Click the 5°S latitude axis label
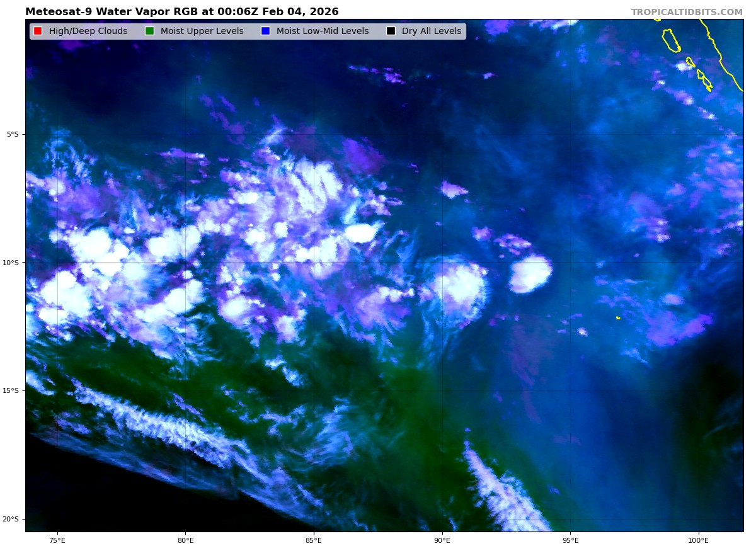The width and height of the screenshot is (756, 546). coord(13,135)
